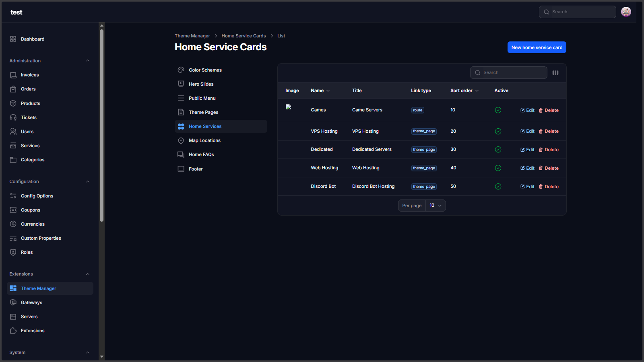Open the Per page dropdown

[436, 206]
